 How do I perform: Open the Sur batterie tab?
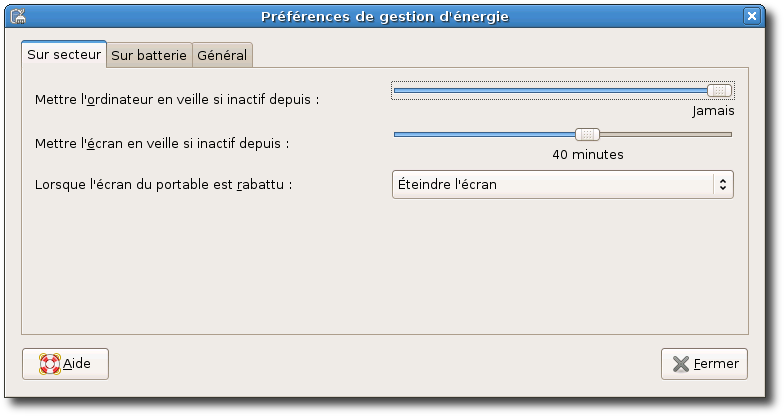(149, 56)
